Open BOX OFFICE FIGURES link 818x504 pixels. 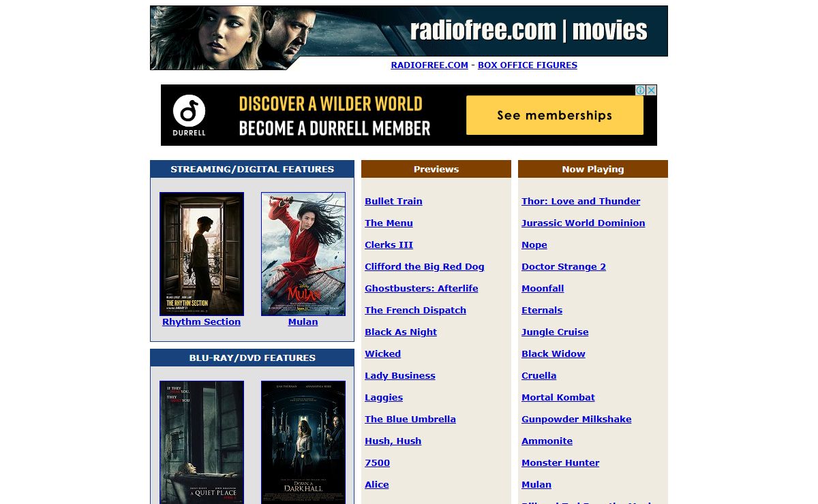(x=528, y=65)
